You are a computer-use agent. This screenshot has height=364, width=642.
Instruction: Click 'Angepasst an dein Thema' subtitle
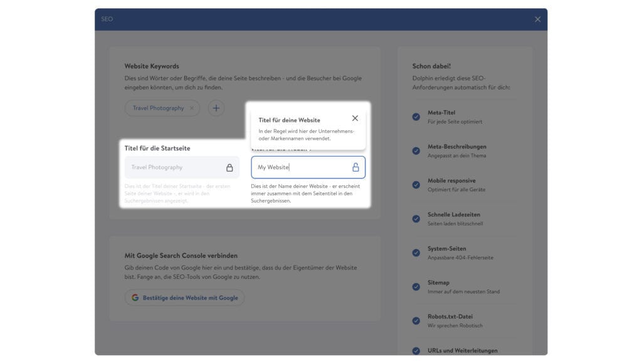point(456,155)
